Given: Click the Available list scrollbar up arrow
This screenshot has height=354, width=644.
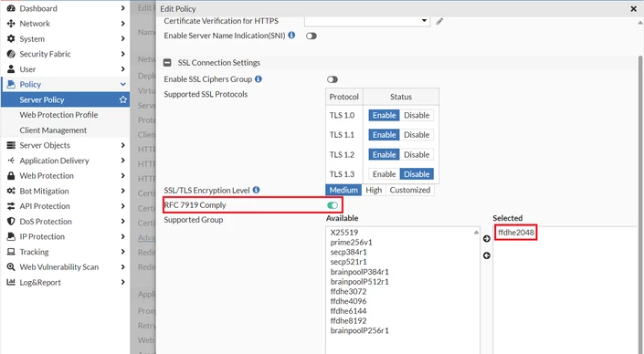Looking at the screenshot, I should coord(476,232).
